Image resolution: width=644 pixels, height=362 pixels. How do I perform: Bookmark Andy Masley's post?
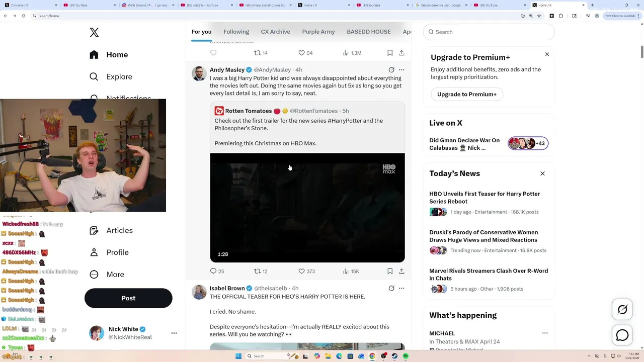click(390, 271)
